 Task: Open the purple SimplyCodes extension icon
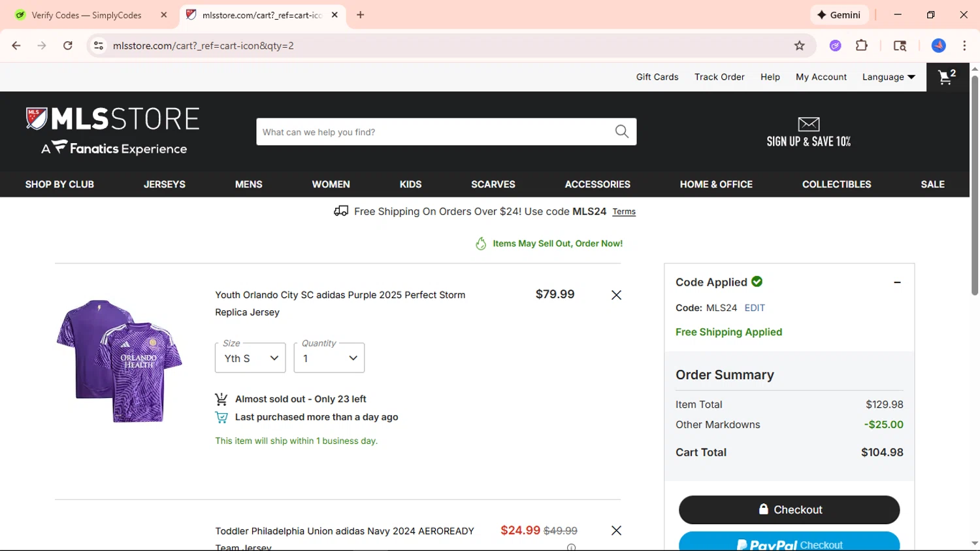[x=835, y=46]
